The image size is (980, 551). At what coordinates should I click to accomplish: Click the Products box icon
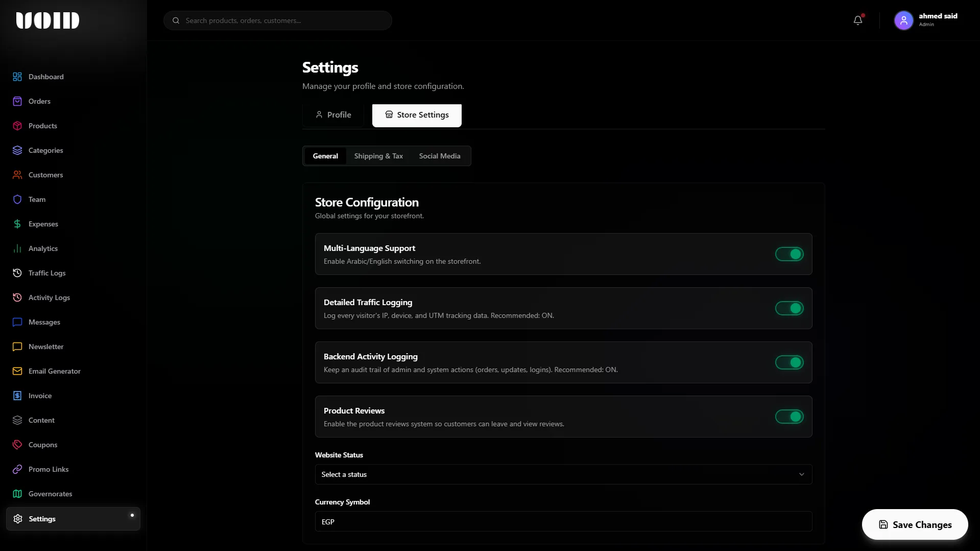click(17, 126)
